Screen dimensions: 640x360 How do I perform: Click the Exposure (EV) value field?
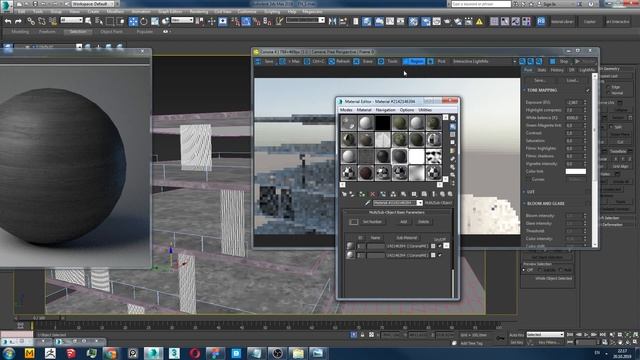click(x=574, y=102)
